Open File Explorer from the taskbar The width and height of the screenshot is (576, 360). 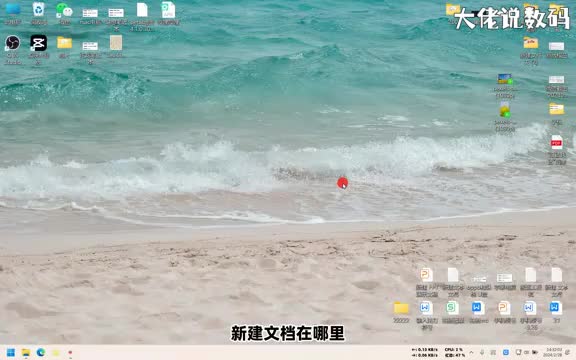click(x=26, y=353)
